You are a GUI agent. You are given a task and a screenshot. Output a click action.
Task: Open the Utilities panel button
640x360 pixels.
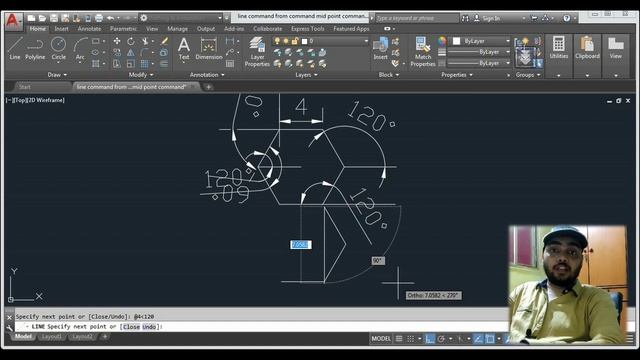(x=558, y=48)
